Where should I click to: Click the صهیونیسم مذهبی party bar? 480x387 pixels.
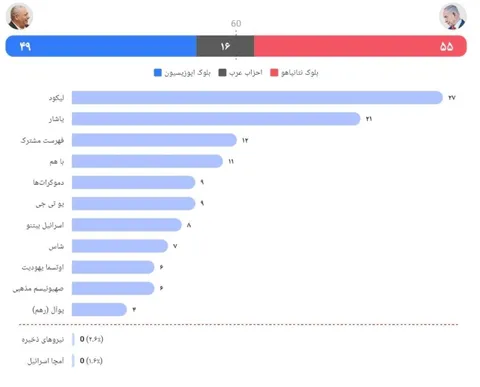tap(113, 289)
